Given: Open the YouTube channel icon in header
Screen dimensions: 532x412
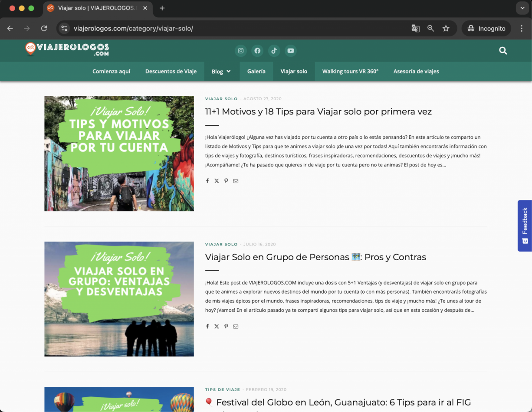Looking at the screenshot, I should (291, 51).
